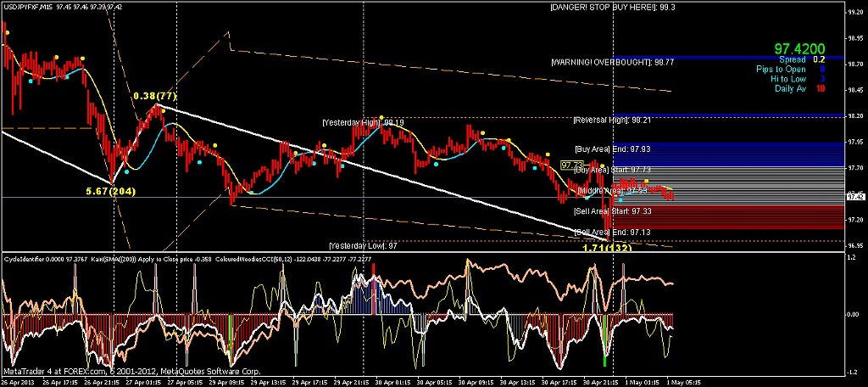This screenshot has height=387, width=868.
Task: Select the Yesterday Low 97 label
Action: click(x=361, y=245)
